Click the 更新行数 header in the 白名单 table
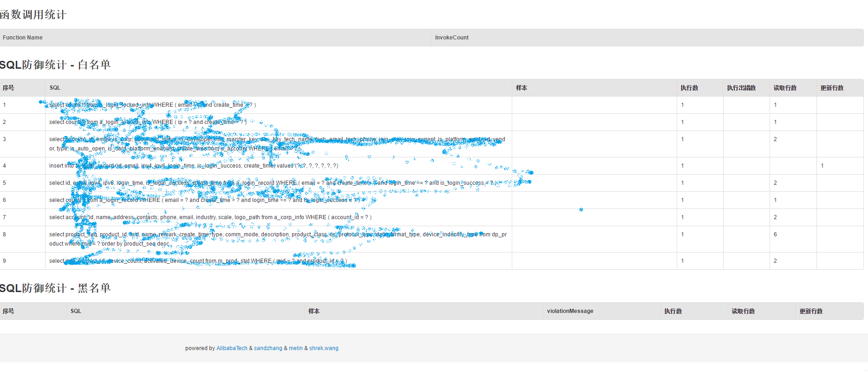Viewport: 868px width, 371px height. tap(832, 88)
